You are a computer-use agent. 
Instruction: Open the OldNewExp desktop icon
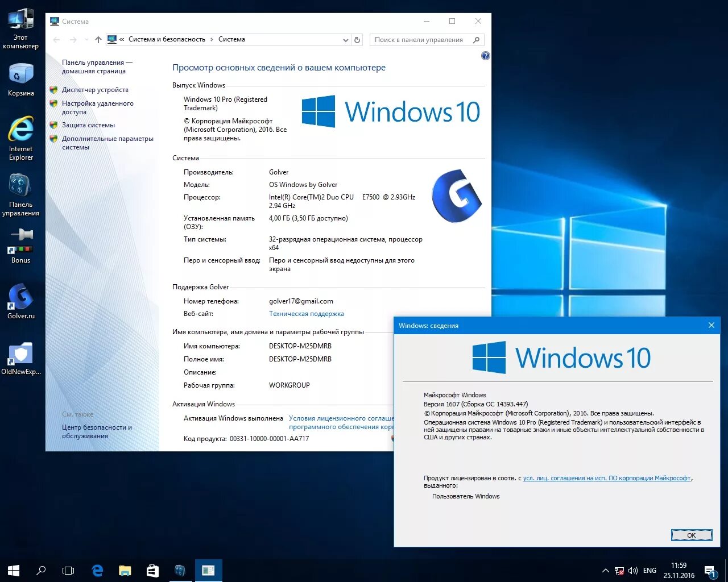(x=20, y=354)
